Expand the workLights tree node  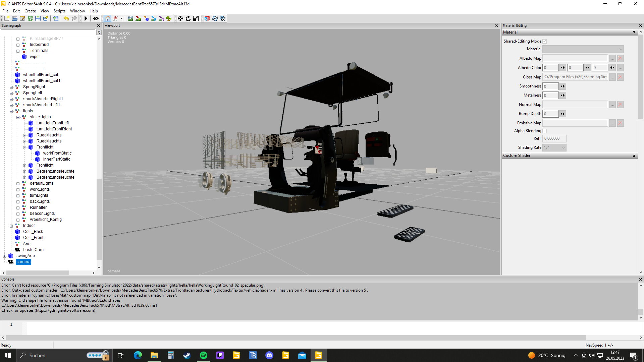[x=18, y=189]
